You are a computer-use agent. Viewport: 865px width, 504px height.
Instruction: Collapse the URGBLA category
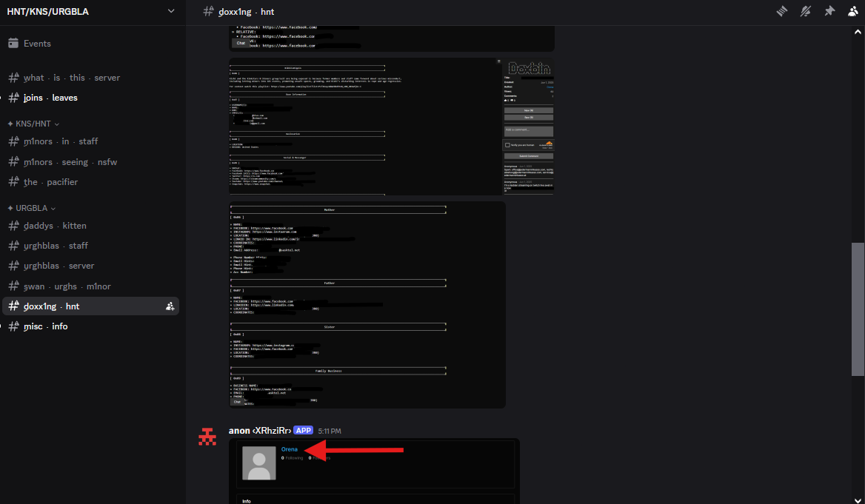tap(31, 209)
